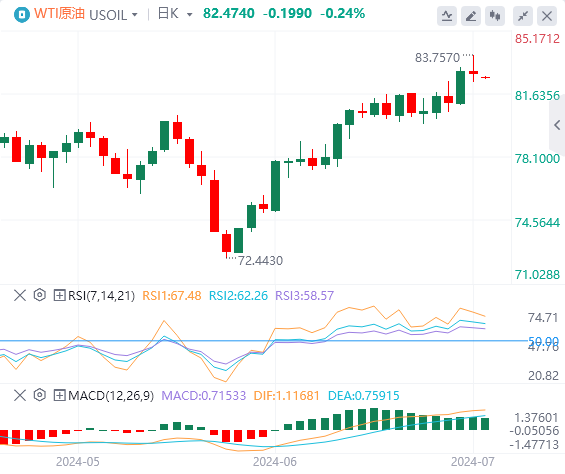Open RSI indicator settings hexagon icon
565x474 pixels.
(x=40, y=295)
